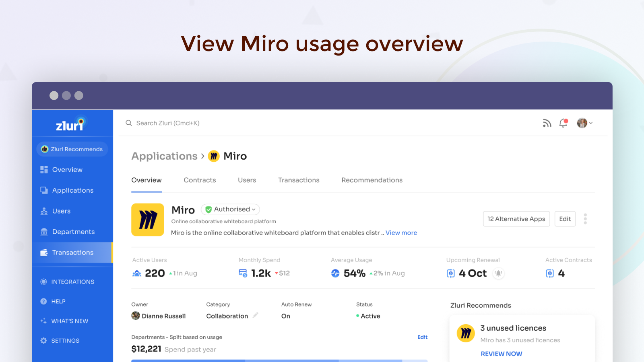This screenshot has width=644, height=362.
Task: Toggle the renewal reminder bell
Action: tap(498, 274)
